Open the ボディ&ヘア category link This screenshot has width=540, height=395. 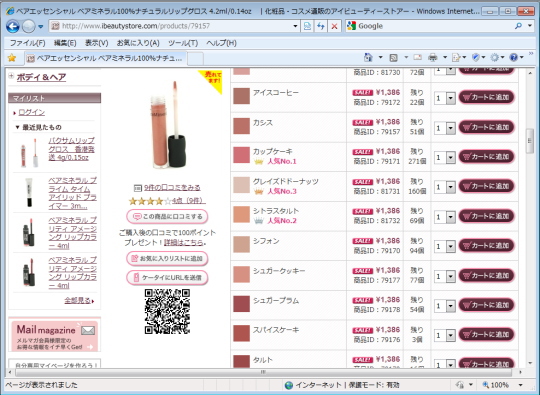point(41,77)
